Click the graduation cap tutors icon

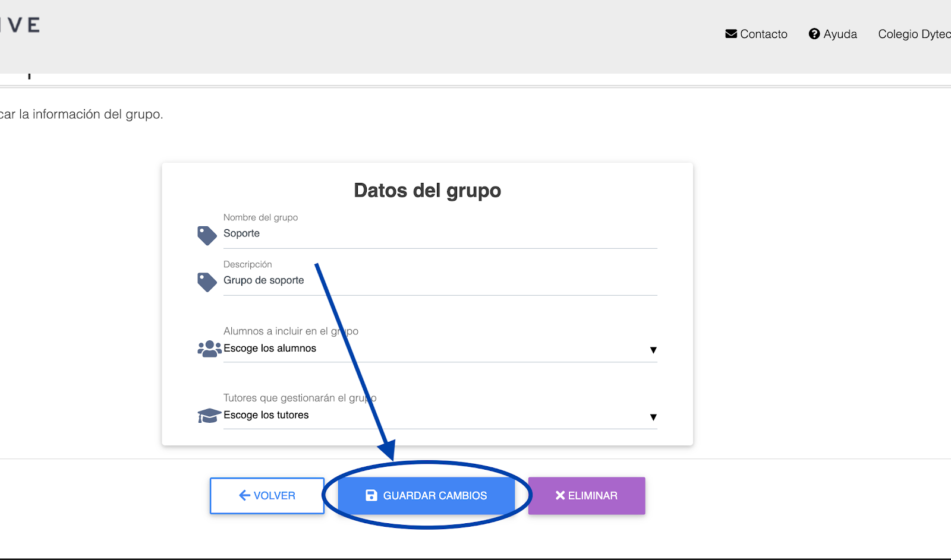[209, 416]
